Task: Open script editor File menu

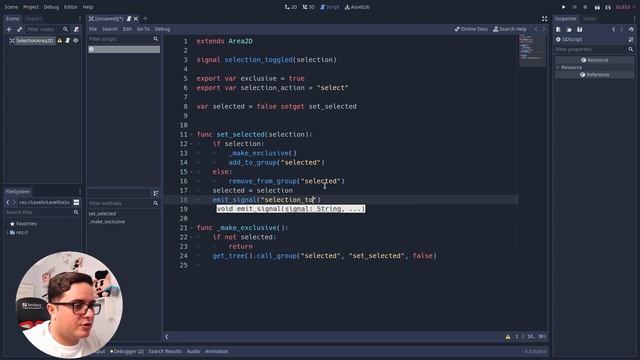Action: tap(93, 29)
